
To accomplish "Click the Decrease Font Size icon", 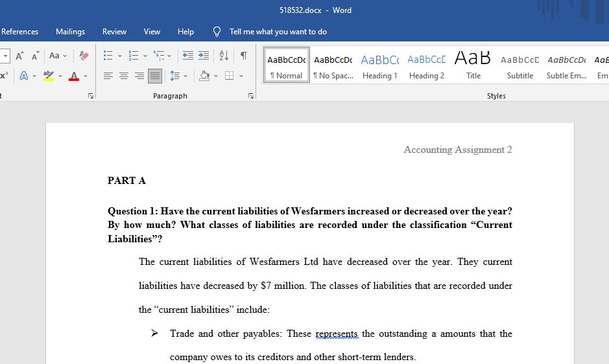I will click(35, 56).
